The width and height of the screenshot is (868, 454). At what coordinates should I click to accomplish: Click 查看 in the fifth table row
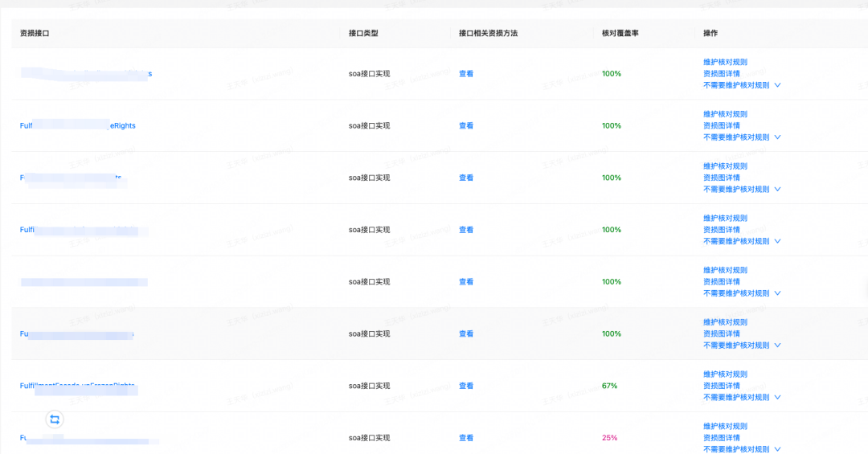[466, 282]
